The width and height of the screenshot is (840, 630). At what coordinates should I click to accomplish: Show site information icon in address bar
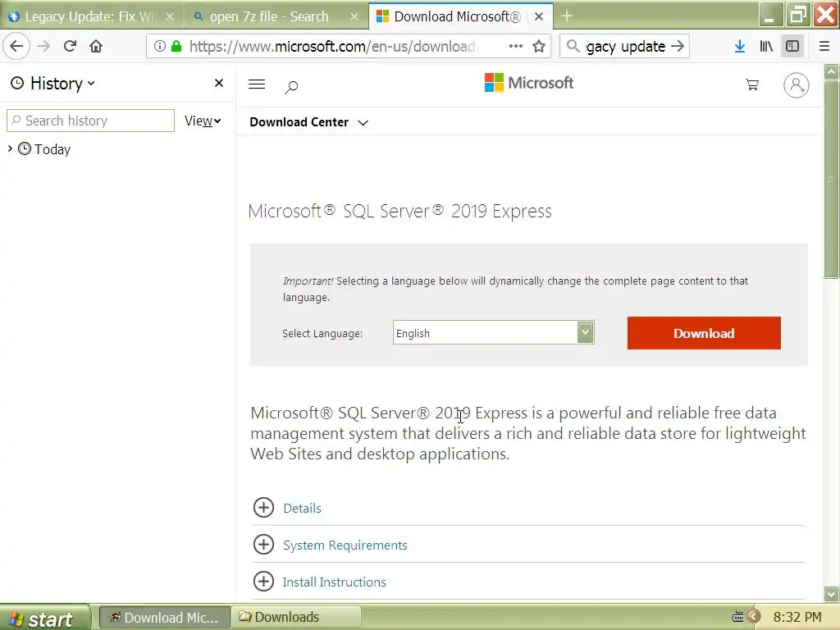160,46
